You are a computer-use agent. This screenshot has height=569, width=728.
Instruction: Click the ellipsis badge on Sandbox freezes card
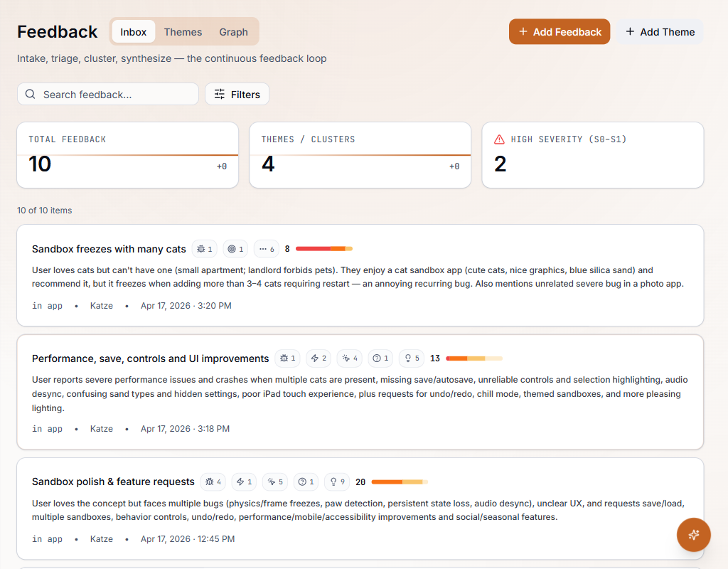tap(267, 249)
